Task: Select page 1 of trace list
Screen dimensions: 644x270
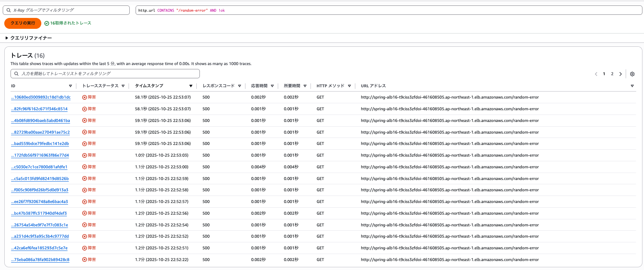Action: click(604, 74)
